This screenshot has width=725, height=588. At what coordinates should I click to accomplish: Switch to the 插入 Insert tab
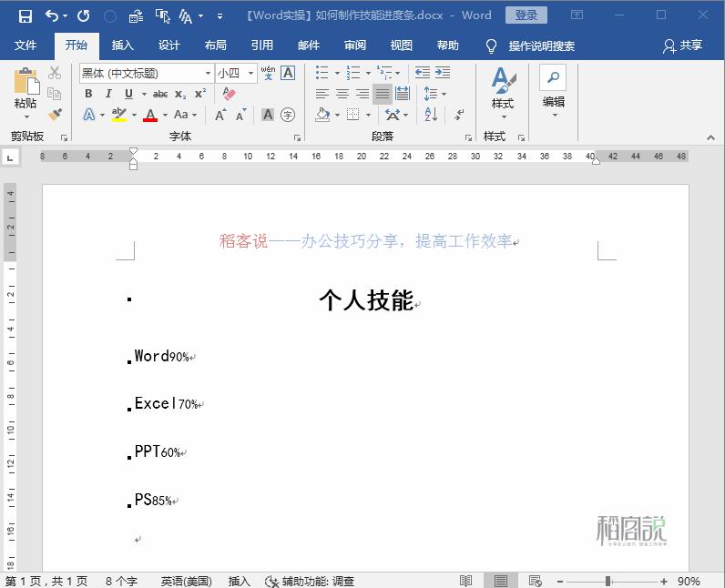tap(123, 46)
